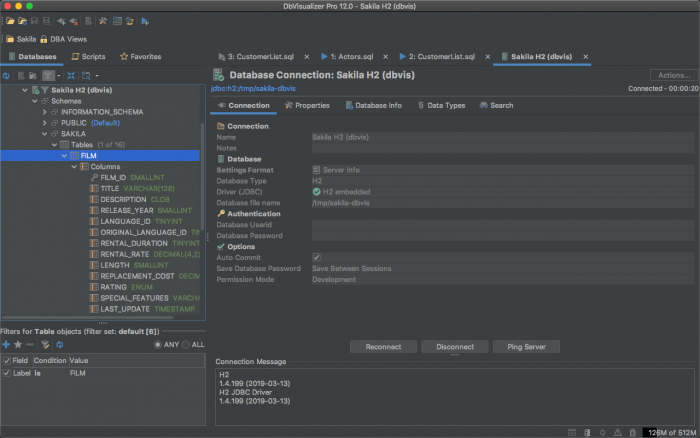
Task: Expand the INFORMATION_SCHEMA node
Action: point(45,112)
